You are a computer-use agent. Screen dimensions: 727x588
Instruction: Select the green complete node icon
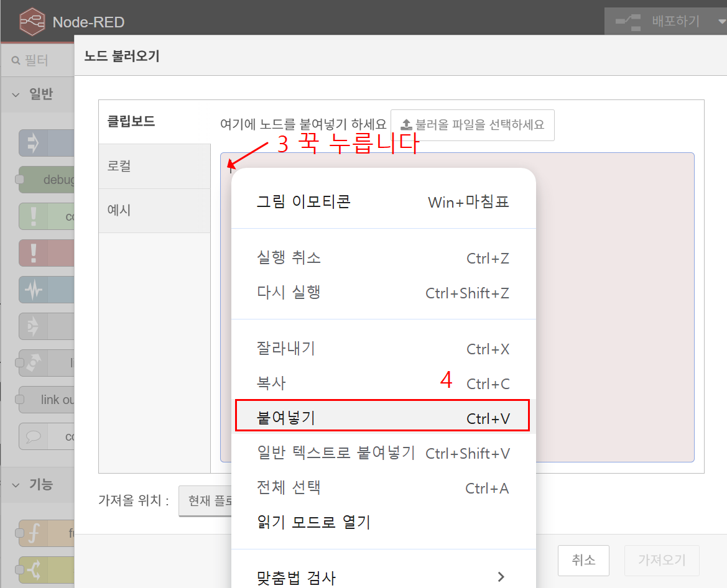pyautogui.click(x=33, y=216)
